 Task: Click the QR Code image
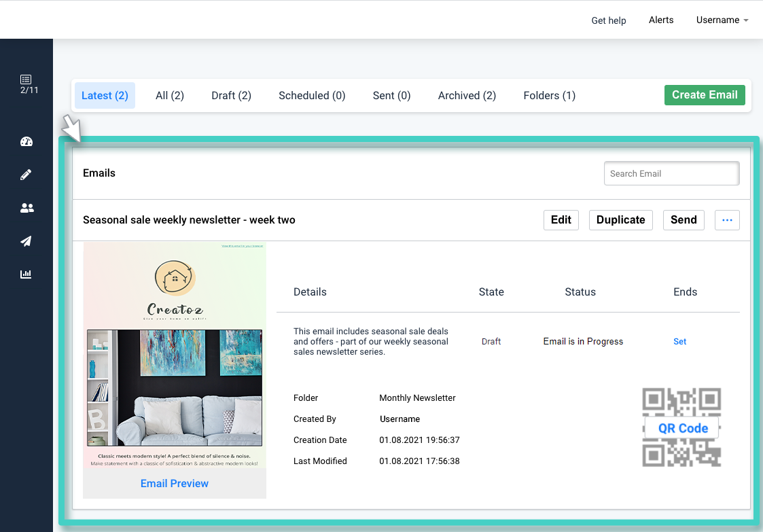click(x=681, y=427)
